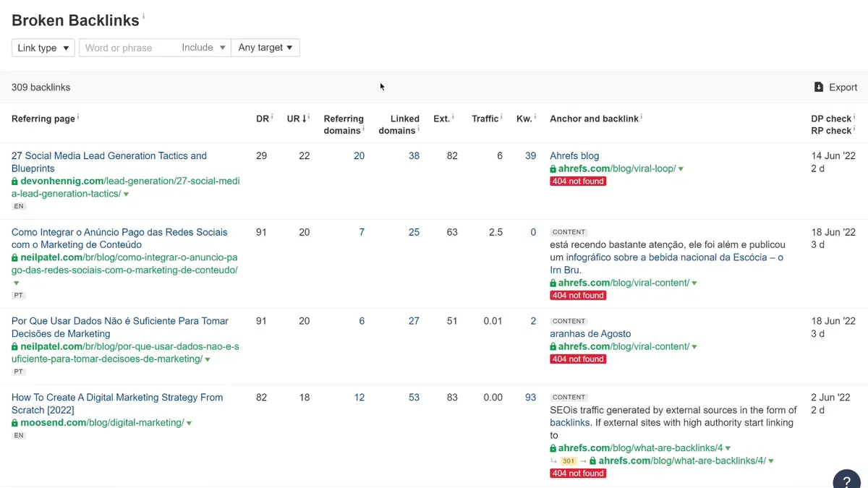Expand devonhennig.com URL dropdown arrow
868x488 pixels.
point(127,194)
